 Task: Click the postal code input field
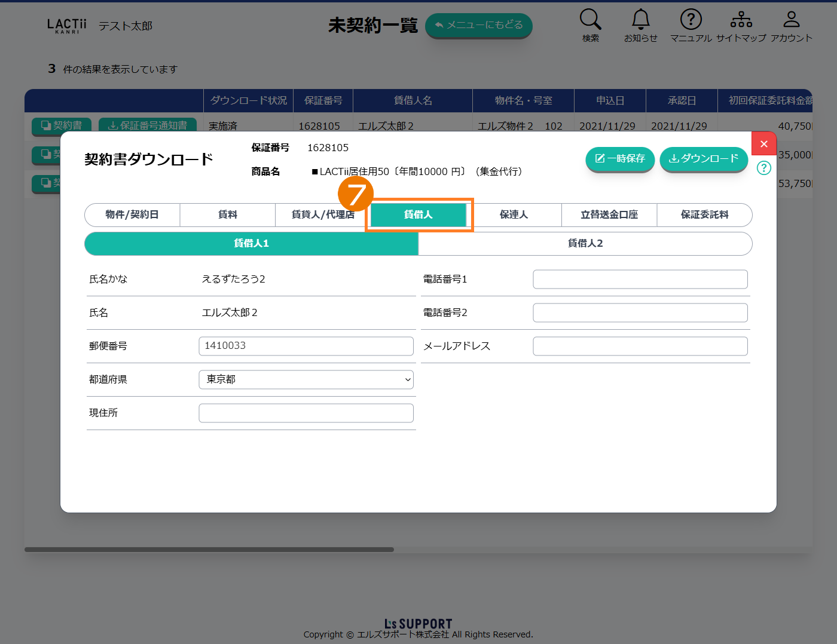coord(306,346)
